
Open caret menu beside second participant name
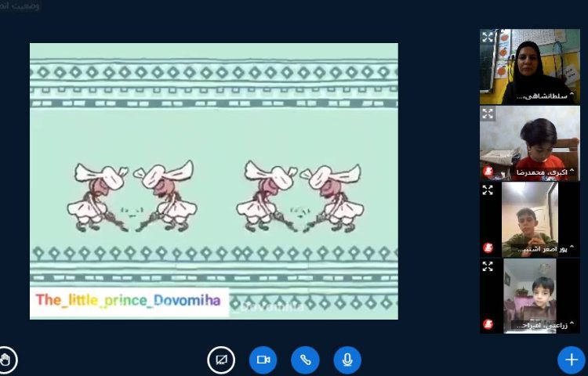(572, 172)
